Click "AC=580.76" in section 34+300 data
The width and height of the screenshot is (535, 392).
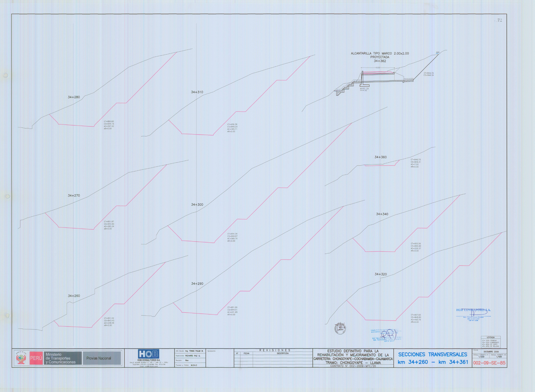tap(232, 239)
